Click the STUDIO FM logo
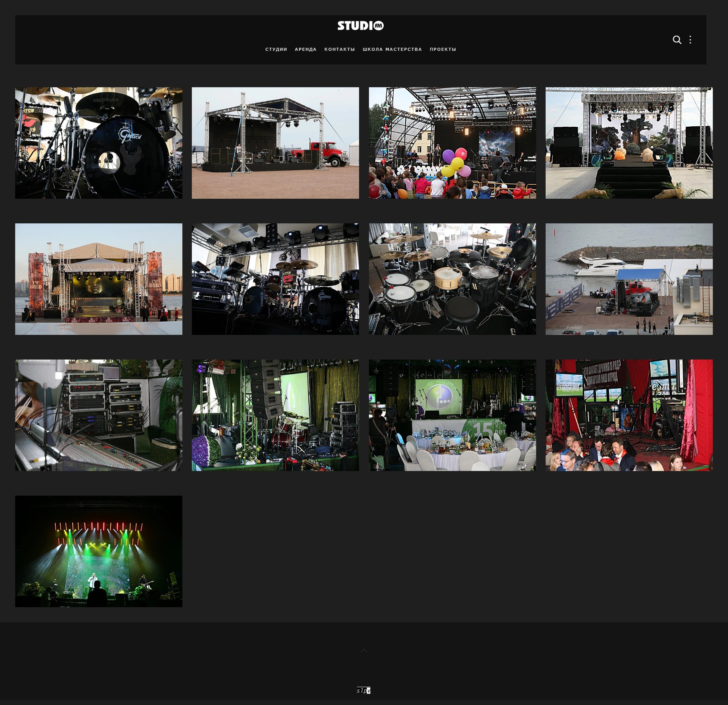728x705 pixels. (x=361, y=26)
